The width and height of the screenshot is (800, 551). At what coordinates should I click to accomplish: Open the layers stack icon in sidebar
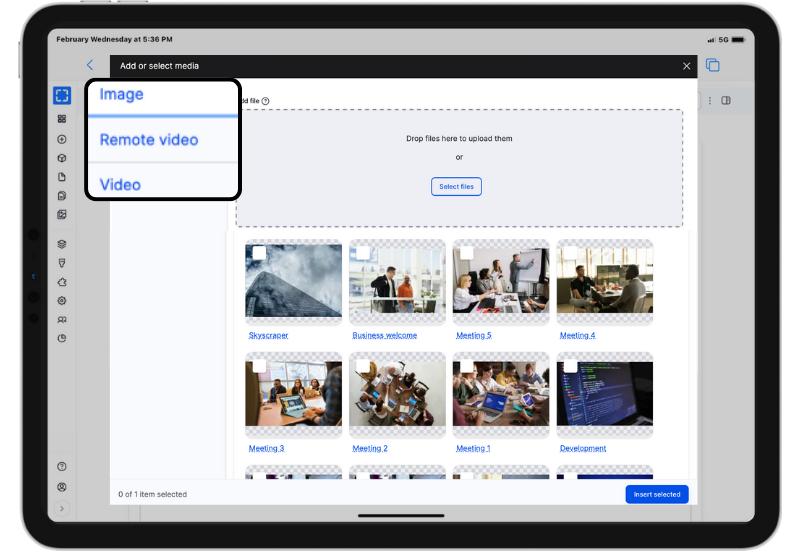pos(62,243)
